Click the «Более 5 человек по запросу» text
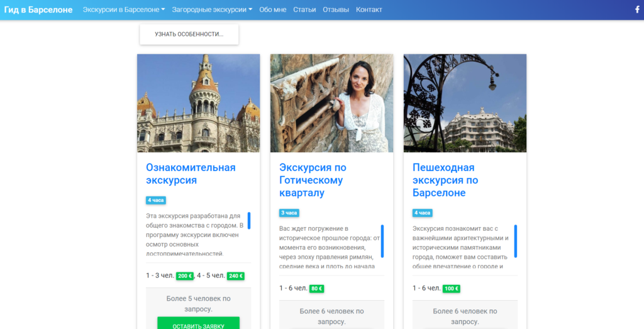Viewport: 644px width, 329px height. tap(198, 304)
